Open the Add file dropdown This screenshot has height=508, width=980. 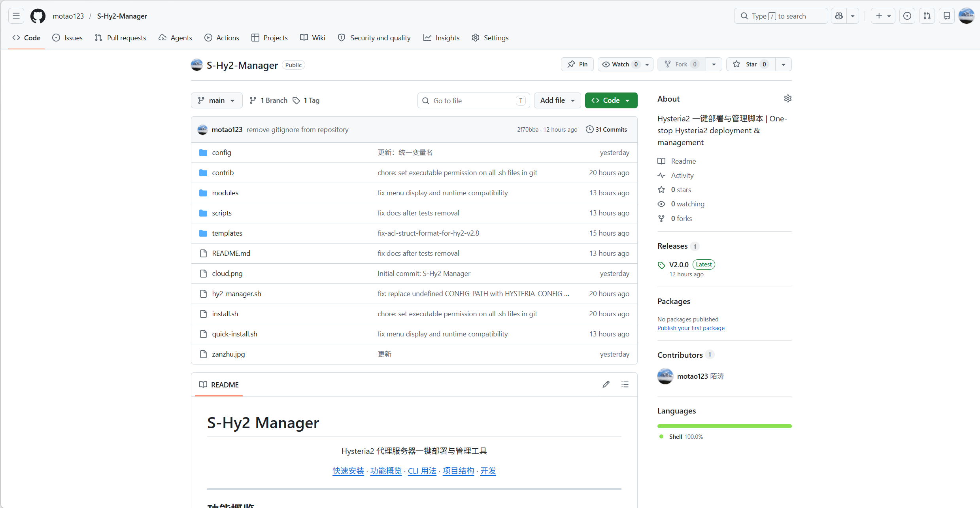tap(557, 100)
